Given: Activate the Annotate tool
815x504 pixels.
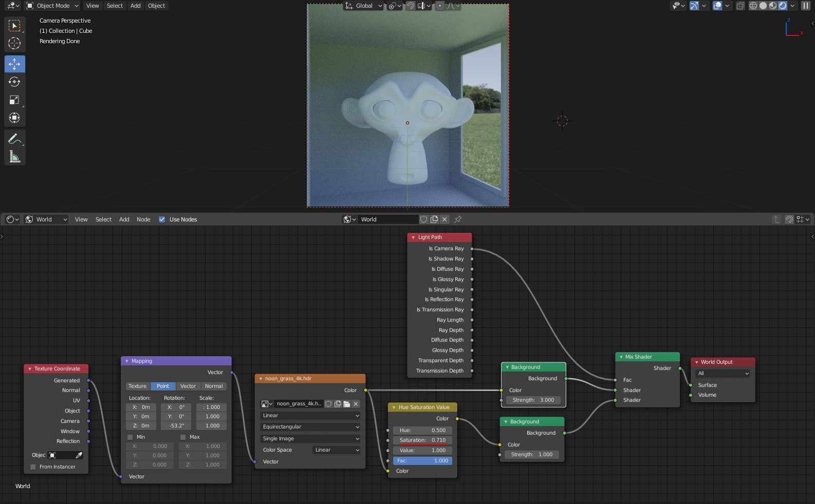Looking at the screenshot, I should (14, 139).
